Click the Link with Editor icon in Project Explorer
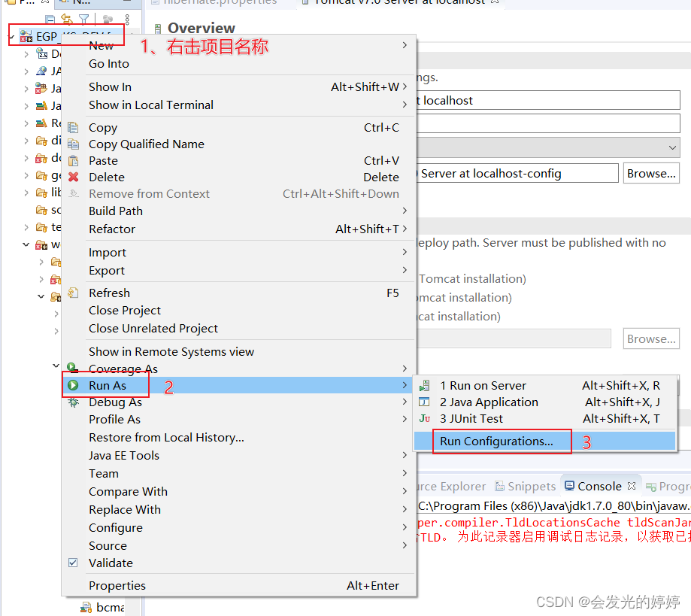Screen dimensions: 691x616 point(66,17)
